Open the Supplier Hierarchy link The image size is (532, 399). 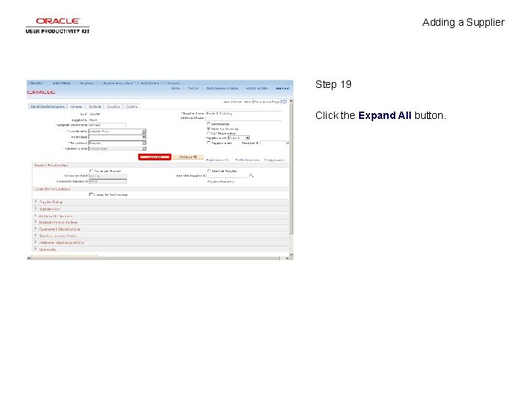[220, 182]
